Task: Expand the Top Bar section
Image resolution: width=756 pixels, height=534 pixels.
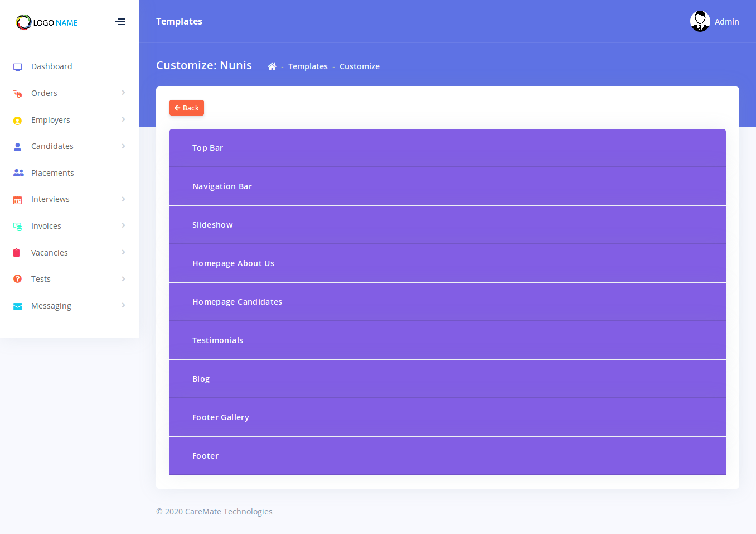Action: pyautogui.click(x=447, y=148)
